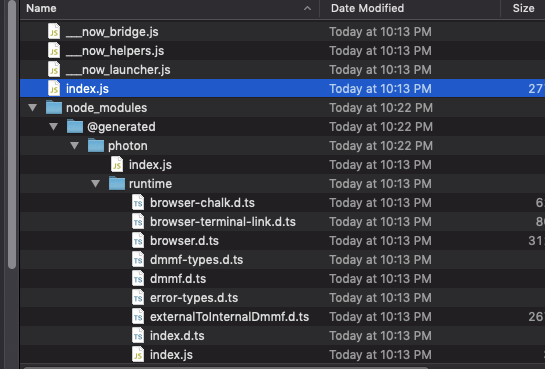Collapse the runtime folder
Image resolution: width=545 pixels, height=369 pixels.
(x=96, y=183)
